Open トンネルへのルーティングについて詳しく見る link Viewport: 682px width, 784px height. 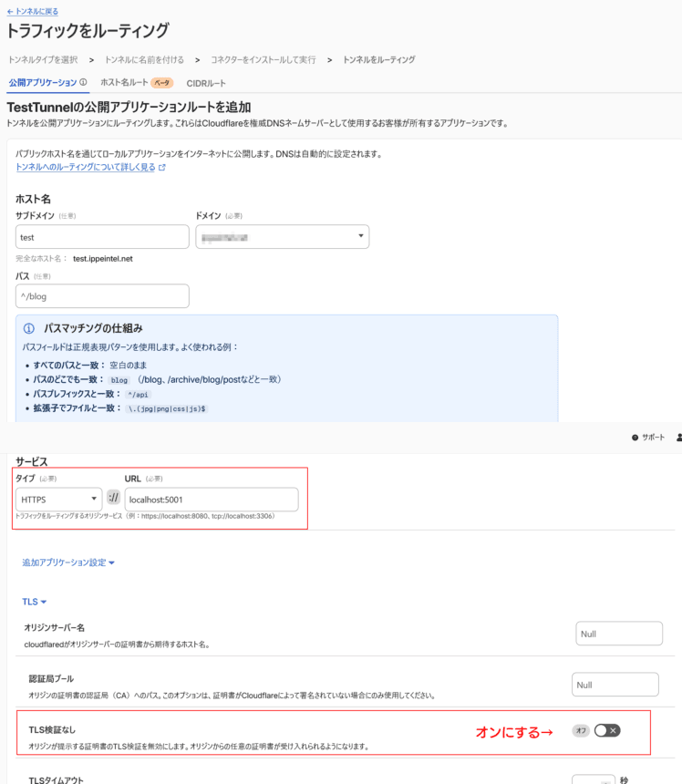pos(86,167)
